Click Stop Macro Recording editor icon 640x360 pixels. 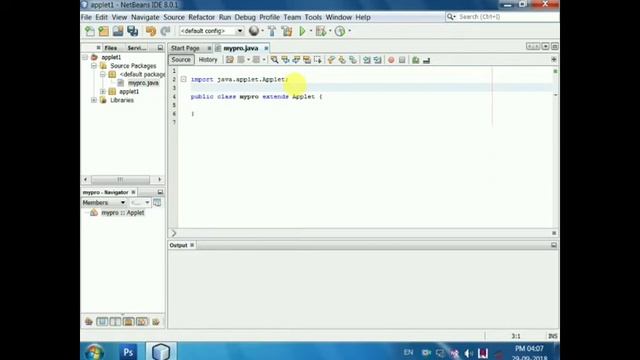[402, 60]
